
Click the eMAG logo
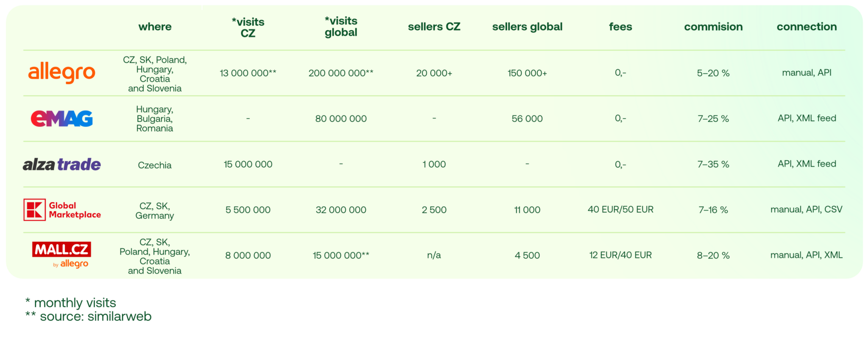62,118
